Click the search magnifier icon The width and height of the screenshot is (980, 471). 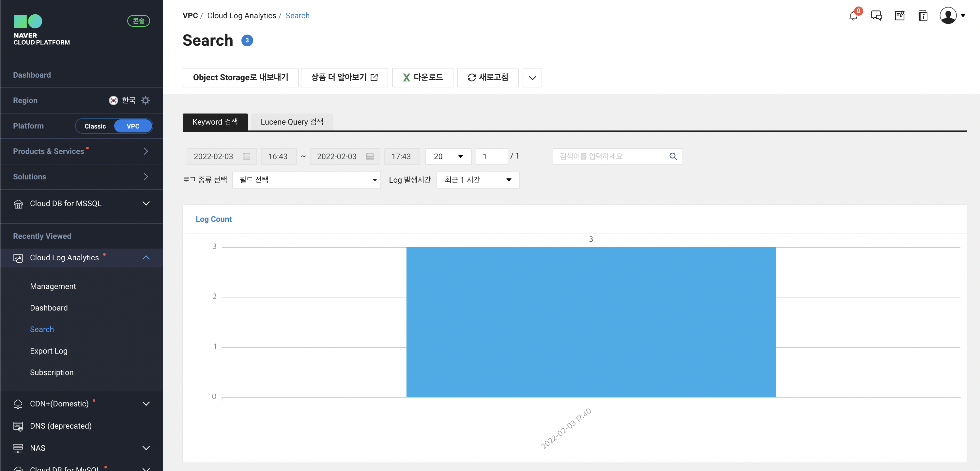pyautogui.click(x=673, y=156)
